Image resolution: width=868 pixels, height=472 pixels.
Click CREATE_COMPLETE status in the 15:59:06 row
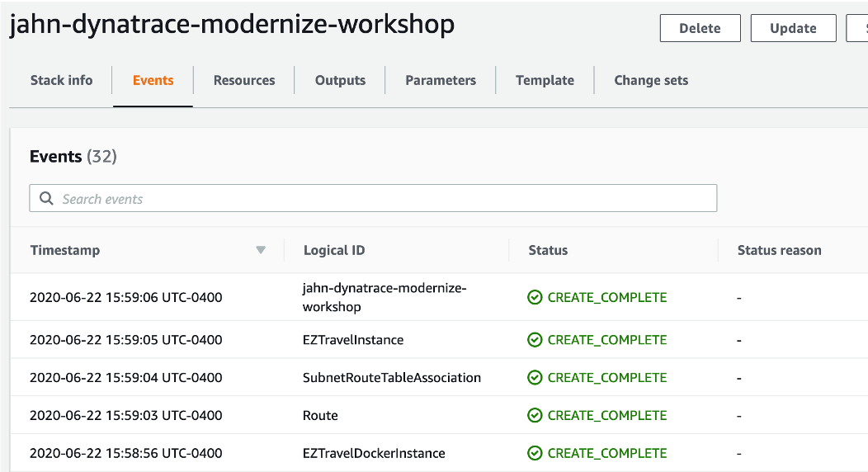(x=607, y=297)
